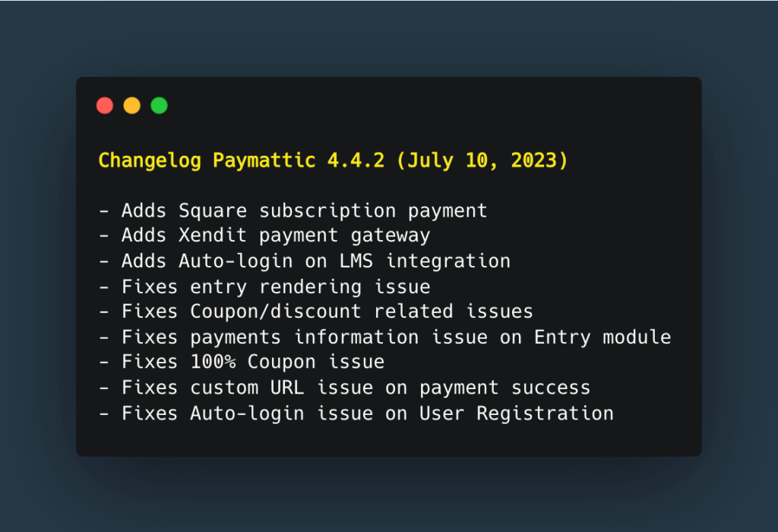
Task: Click 'Fixes Auto-login issue on User Registration'
Action: pyautogui.click(x=356, y=413)
